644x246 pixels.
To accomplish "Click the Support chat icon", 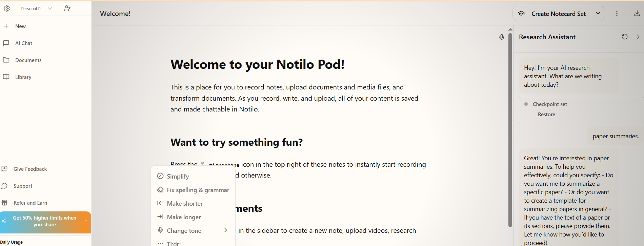I will click(4, 186).
